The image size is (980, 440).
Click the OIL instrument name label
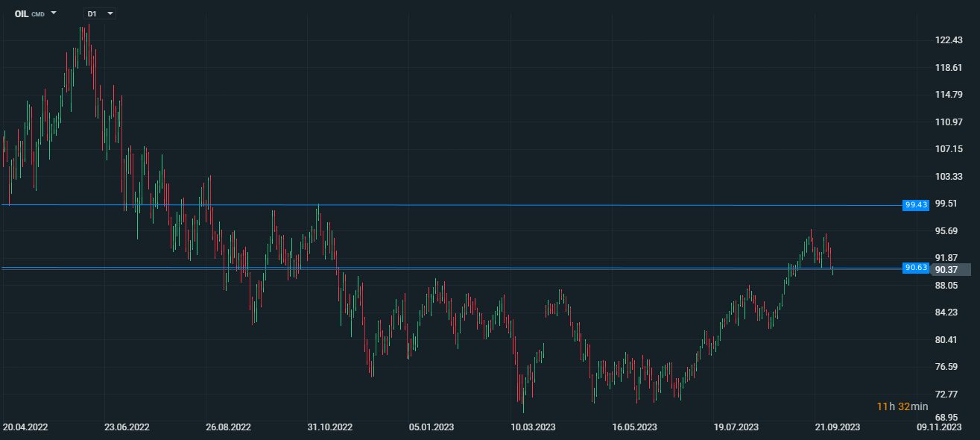tap(22, 13)
